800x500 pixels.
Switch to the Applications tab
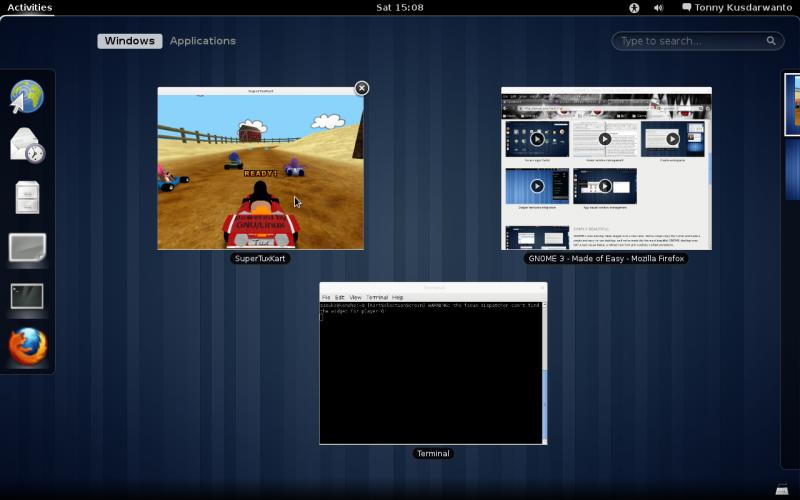tap(203, 41)
